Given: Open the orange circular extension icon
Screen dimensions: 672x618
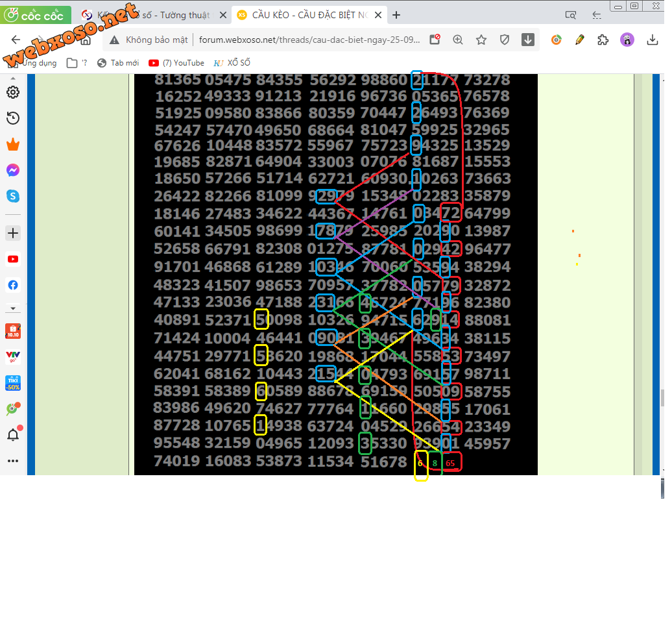Looking at the screenshot, I should pos(557,40).
